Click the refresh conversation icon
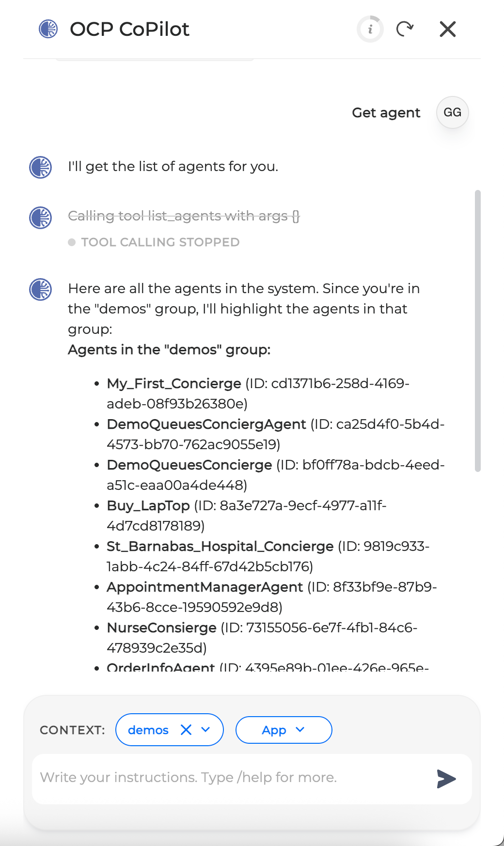 pyautogui.click(x=405, y=29)
